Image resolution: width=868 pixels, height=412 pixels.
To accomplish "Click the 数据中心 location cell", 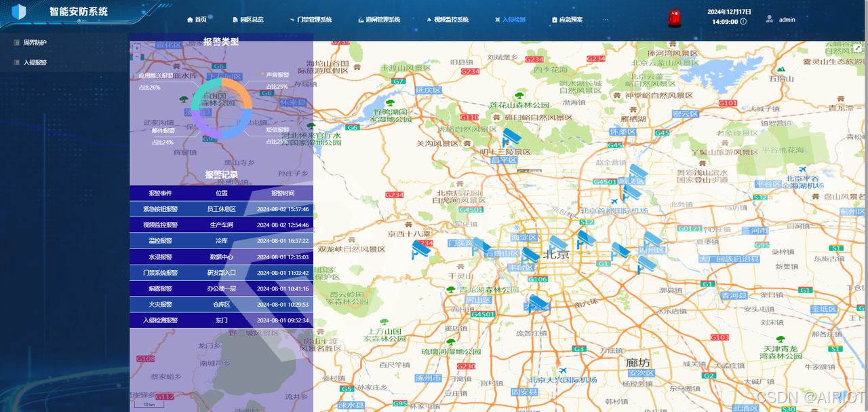I will pos(221,257).
